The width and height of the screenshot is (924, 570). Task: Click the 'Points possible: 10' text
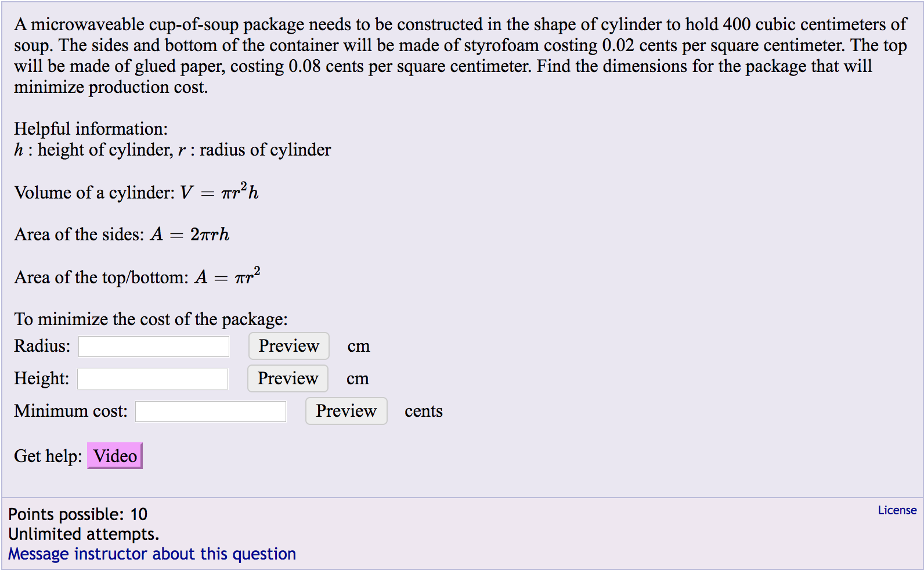pyautogui.click(x=78, y=514)
